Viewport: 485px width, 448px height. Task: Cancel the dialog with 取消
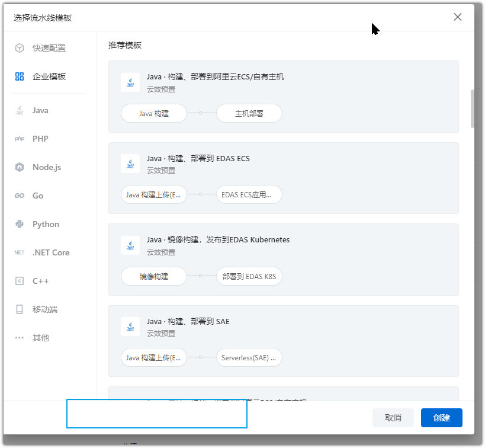tap(393, 418)
